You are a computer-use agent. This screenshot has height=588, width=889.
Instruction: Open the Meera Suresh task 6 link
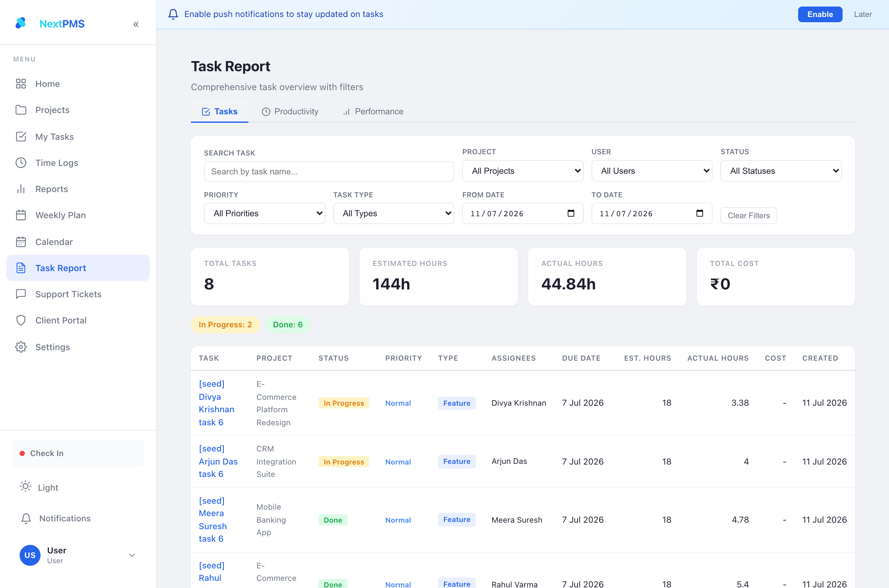coord(213,520)
